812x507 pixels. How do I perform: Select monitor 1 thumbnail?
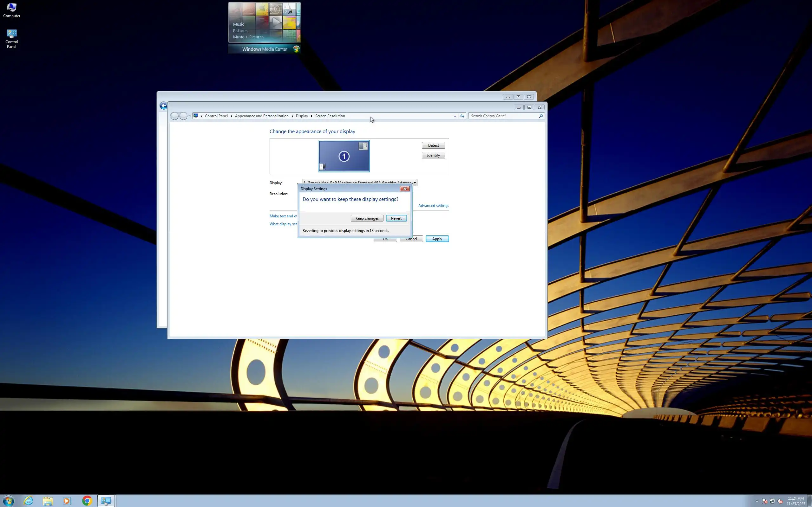point(344,156)
